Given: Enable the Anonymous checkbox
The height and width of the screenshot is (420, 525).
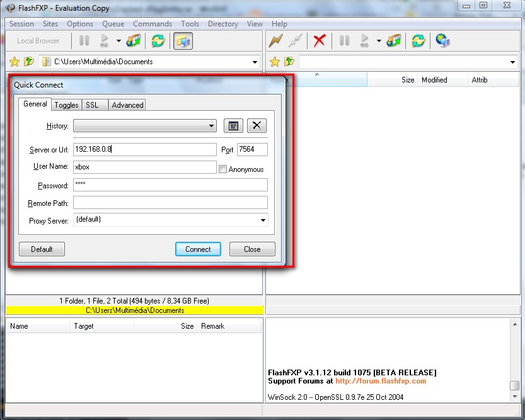Looking at the screenshot, I should click(222, 169).
